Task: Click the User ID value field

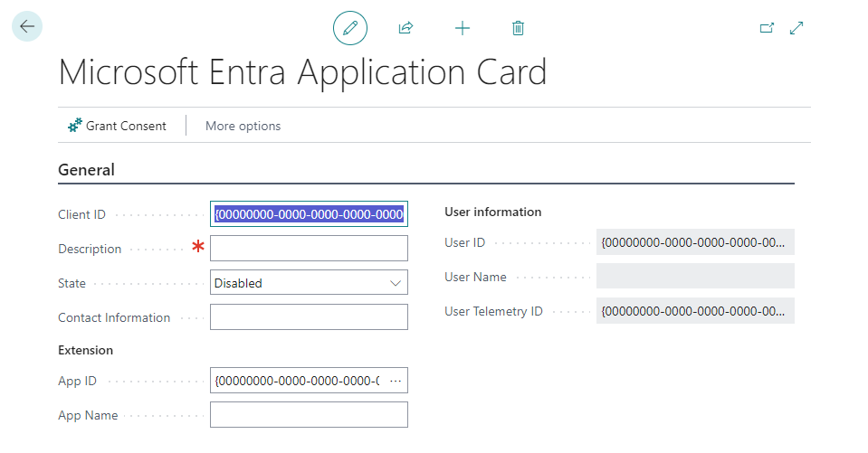Action: 695,242
